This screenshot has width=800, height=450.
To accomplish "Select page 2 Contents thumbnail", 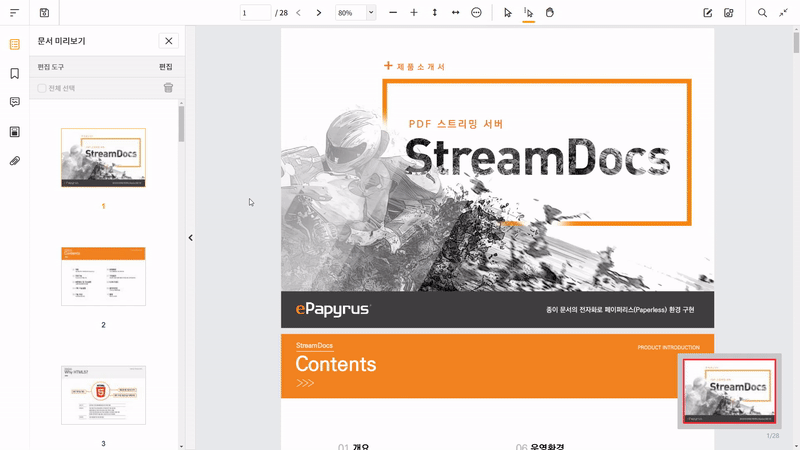I will pyautogui.click(x=103, y=276).
